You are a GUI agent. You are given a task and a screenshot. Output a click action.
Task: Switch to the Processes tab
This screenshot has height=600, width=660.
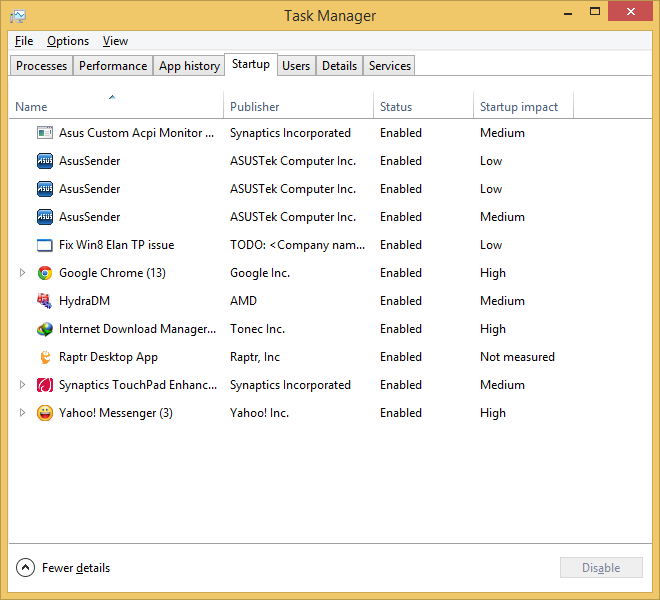click(x=41, y=66)
